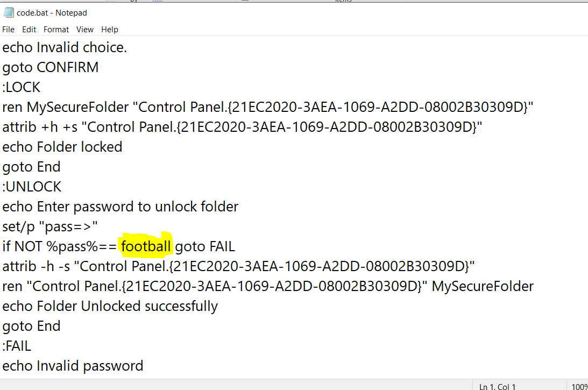
Task: Click the Notepad icon in title bar
Action: coord(9,12)
